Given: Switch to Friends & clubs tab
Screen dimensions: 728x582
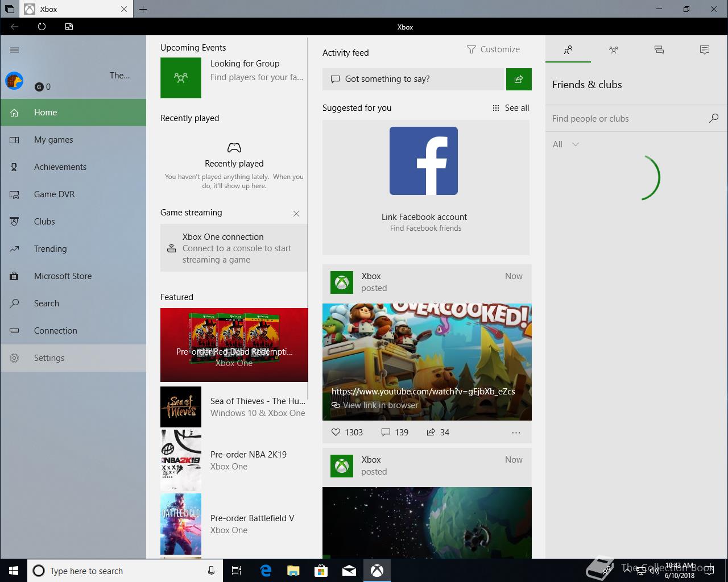Looking at the screenshot, I should coord(568,49).
